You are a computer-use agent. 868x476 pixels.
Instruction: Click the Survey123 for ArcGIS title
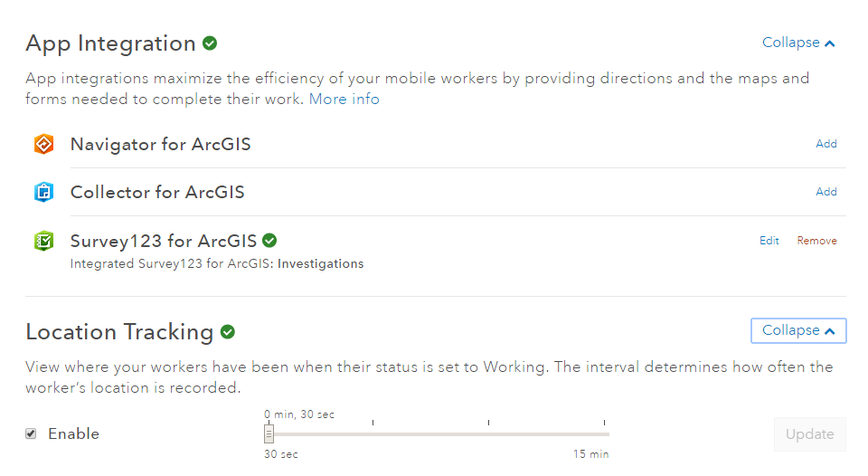point(163,241)
